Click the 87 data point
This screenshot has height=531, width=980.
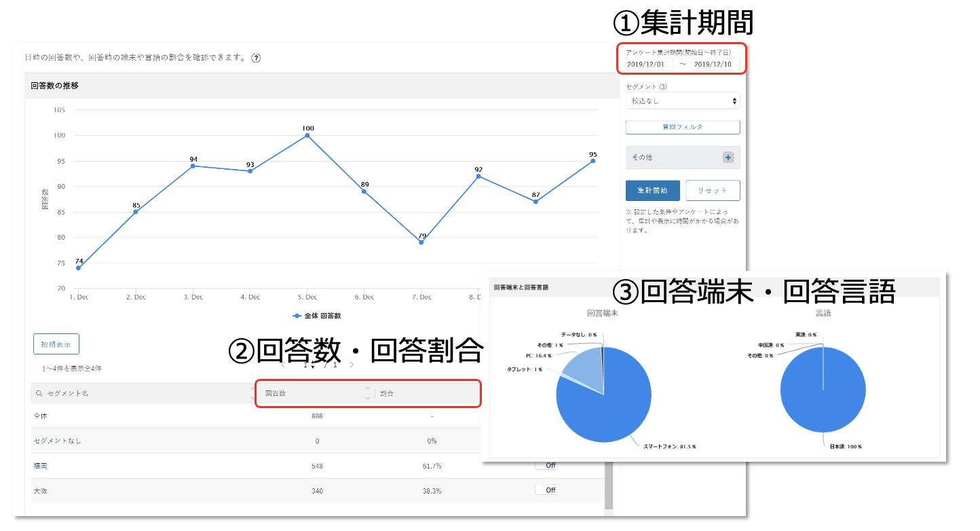tap(536, 202)
